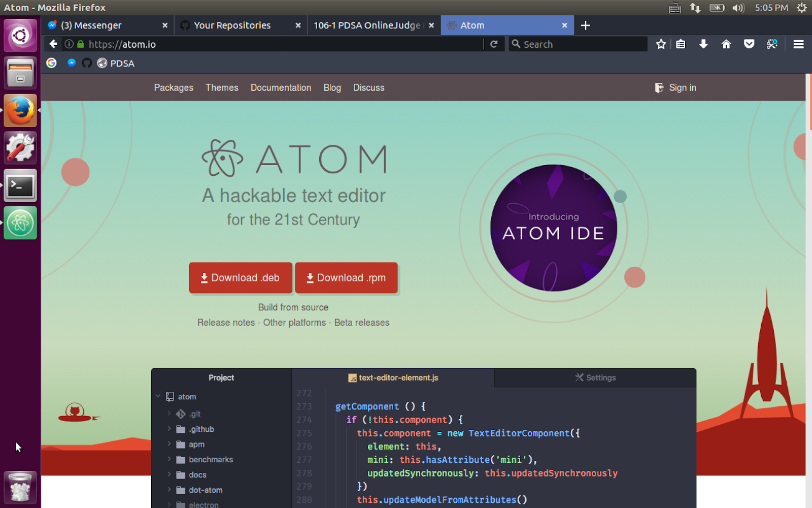This screenshot has width=812, height=508.
Task: View site info via the padlock icon
Action: click(80, 44)
